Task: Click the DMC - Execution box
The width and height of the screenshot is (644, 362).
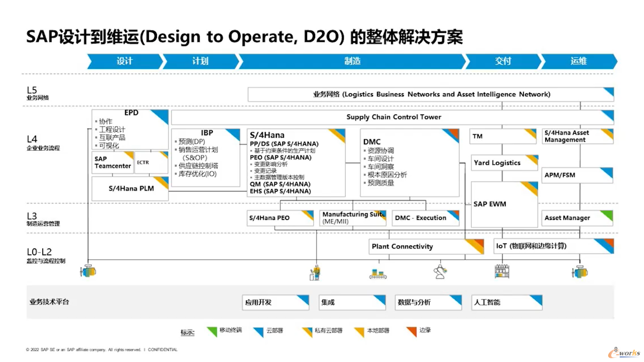Action: pyautogui.click(x=425, y=218)
